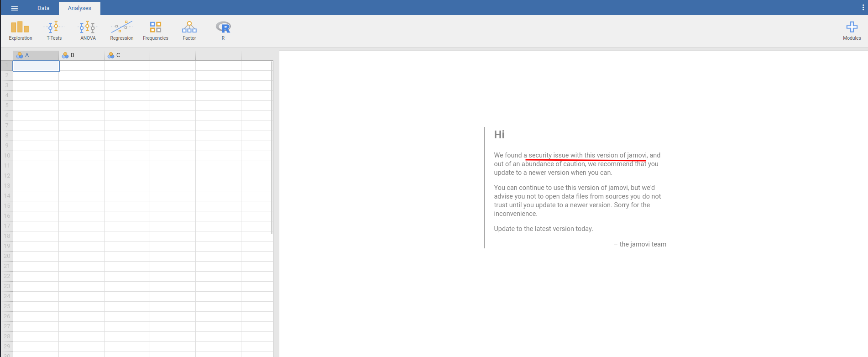
Task: Open the Exploration analyses menu
Action: tap(21, 31)
